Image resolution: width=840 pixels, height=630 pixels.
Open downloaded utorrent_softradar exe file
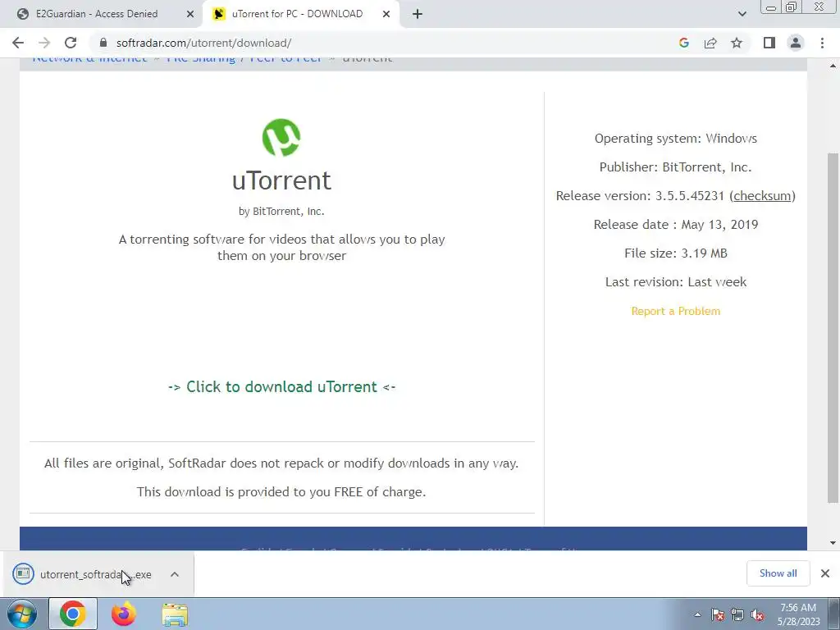click(x=95, y=574)
